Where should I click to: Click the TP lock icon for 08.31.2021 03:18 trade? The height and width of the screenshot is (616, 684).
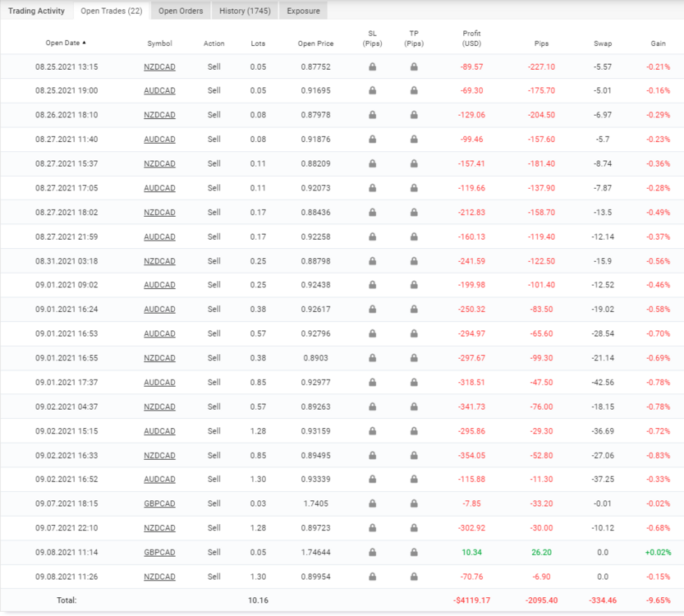[414, 261]
